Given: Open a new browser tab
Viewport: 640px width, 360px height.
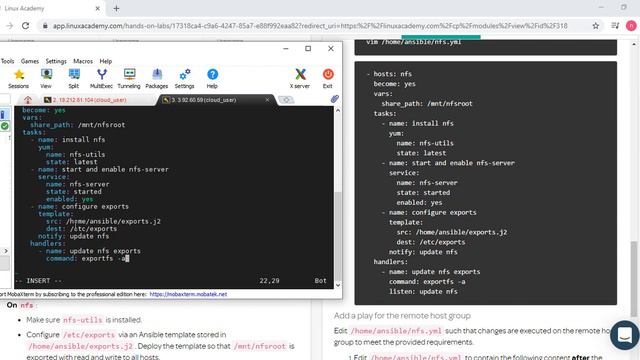Looking at the screenshot, I should 116,8.
